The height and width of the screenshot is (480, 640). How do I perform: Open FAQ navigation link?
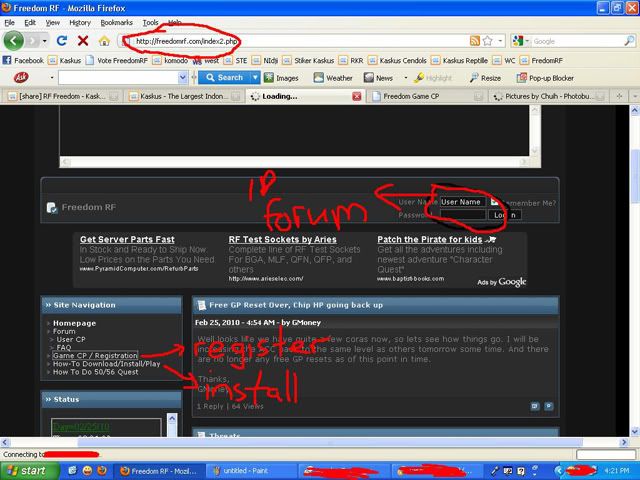pos(64,347)
